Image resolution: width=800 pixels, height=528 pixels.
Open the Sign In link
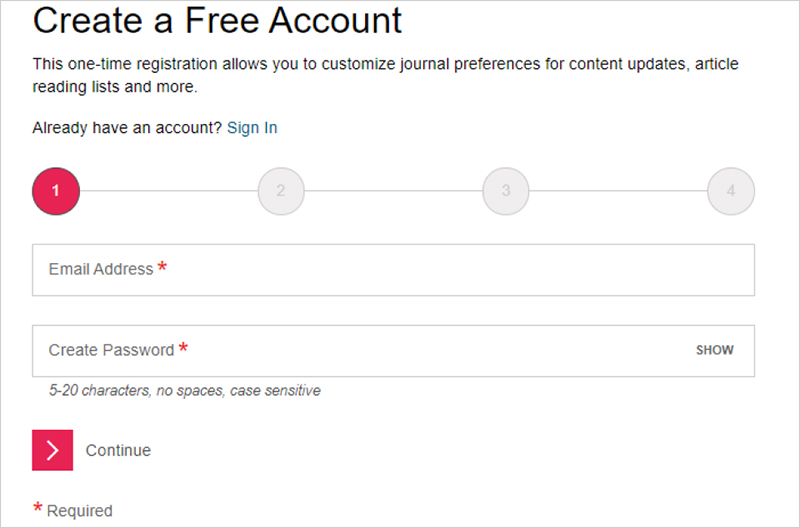tap(252, 128)
